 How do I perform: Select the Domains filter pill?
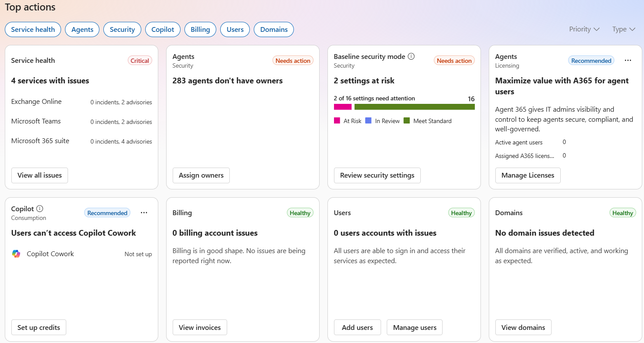pos(274,30)
